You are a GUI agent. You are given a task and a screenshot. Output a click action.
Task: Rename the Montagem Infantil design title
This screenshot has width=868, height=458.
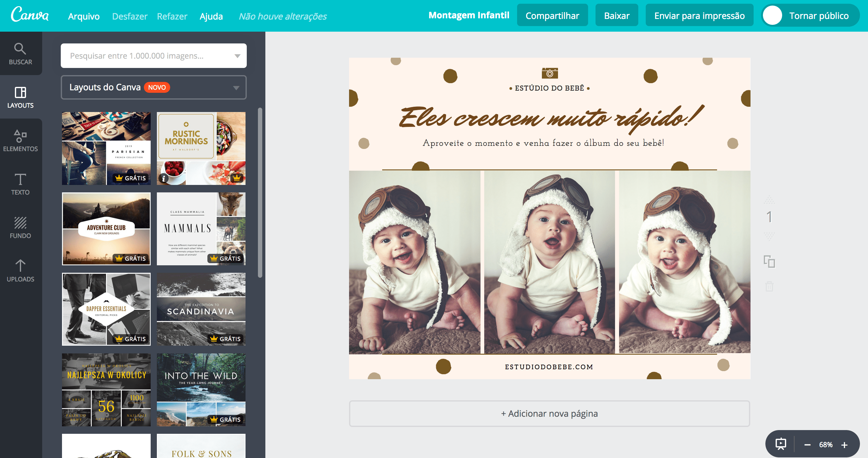click(469, 15)
